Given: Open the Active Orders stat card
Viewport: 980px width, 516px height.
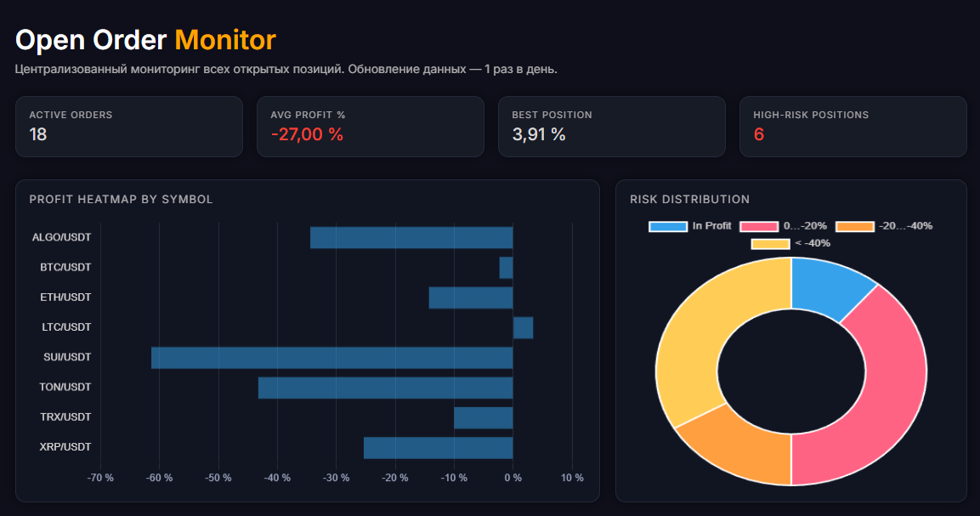Looking at the screenshot, I should pos(128,127).
